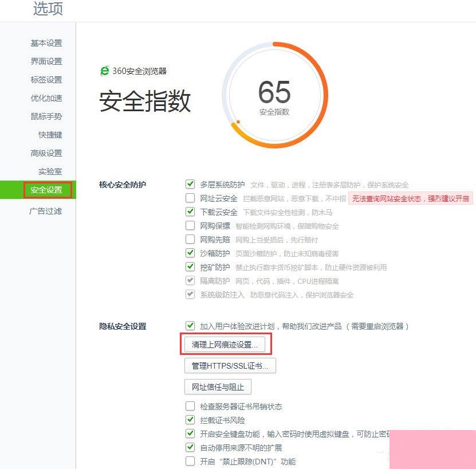Click description 拦截恶意网站，恶意下载
The height and width of the screenshot is (469, 476).
click(294, 199)
